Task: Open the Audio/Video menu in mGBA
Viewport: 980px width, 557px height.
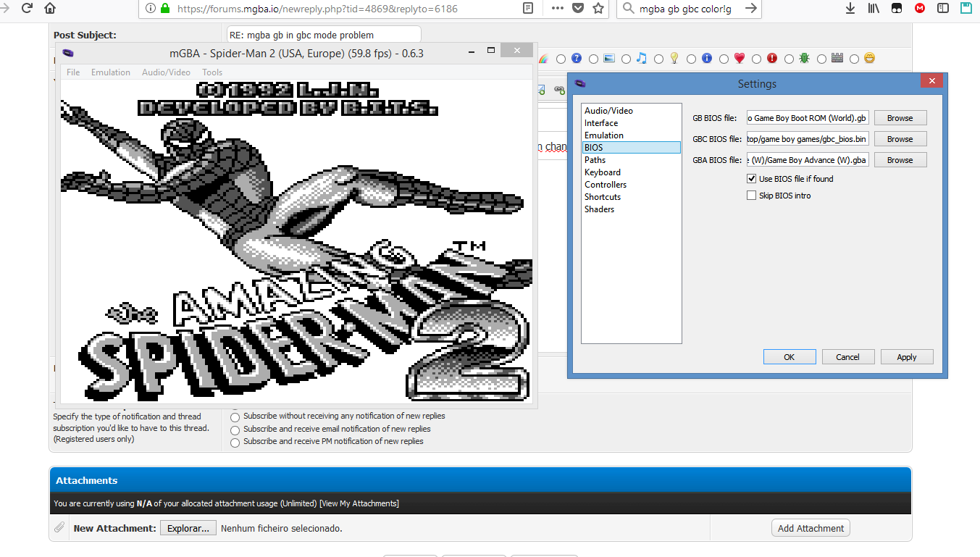Action: (166, 72)
